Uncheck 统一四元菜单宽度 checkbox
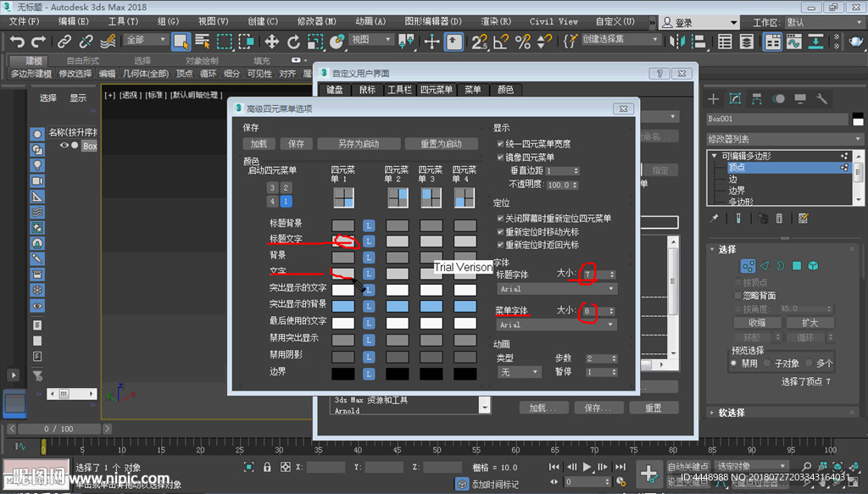 [501, 144]
